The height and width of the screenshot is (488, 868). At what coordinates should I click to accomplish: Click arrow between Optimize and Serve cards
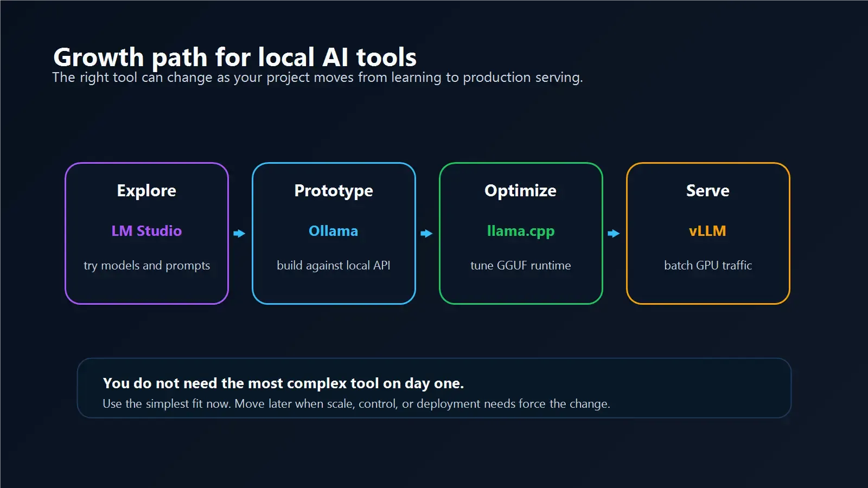coord(614,234)
